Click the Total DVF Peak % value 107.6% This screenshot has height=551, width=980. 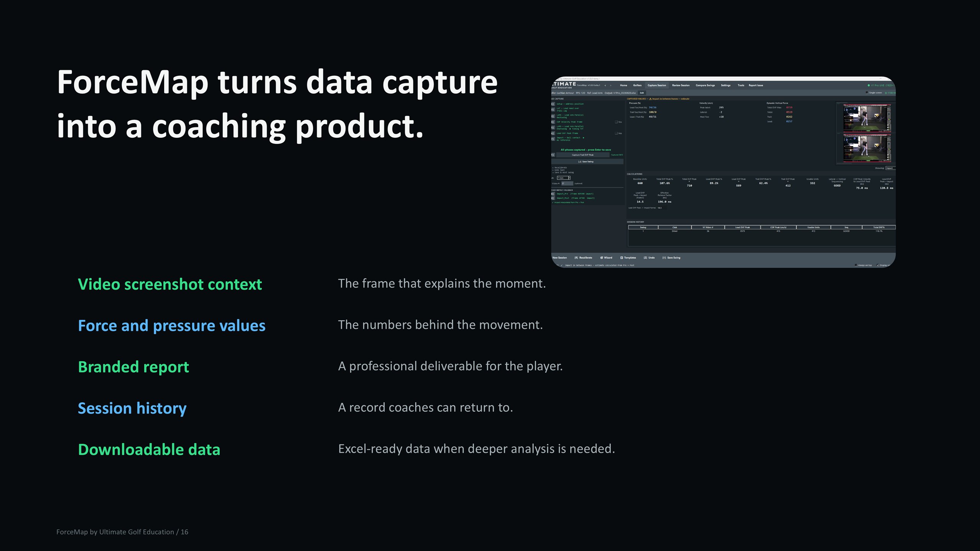pos(665,183)
